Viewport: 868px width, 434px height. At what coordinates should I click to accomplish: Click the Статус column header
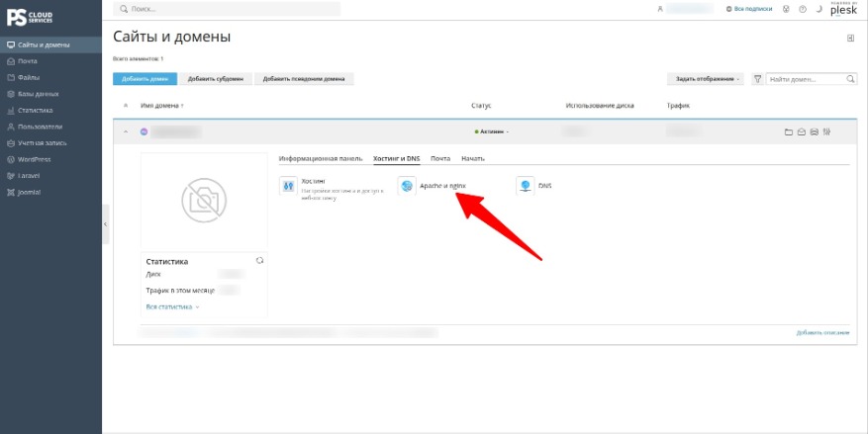pos(480,106)
